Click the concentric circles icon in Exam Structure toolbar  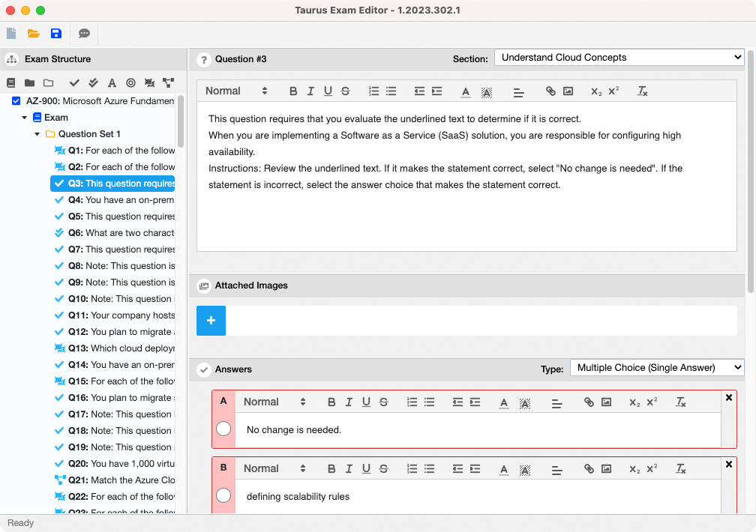pyautogui.click(x=130, y=83)
